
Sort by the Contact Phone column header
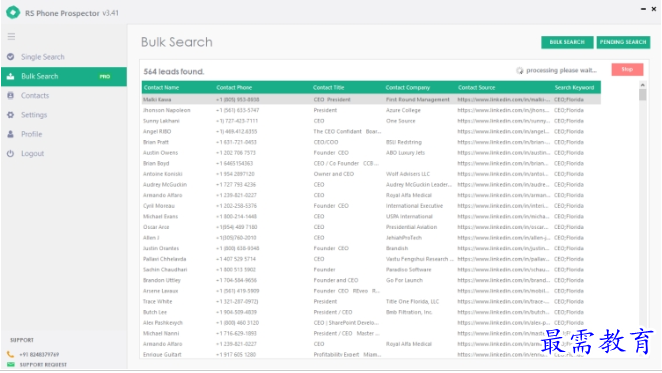click(x=234, y=87)
